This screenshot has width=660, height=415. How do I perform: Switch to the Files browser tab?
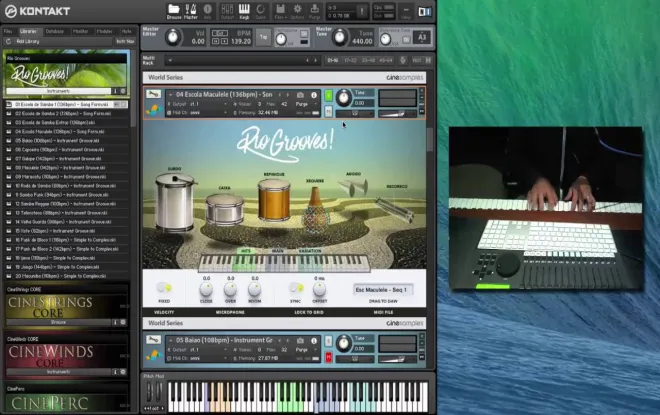coord(8,31)
